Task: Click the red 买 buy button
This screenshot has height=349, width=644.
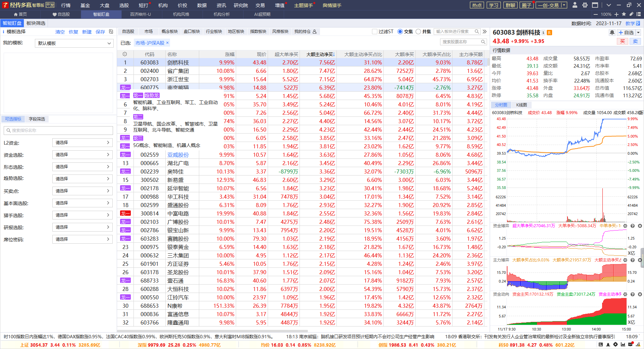Action: (623, 41)
